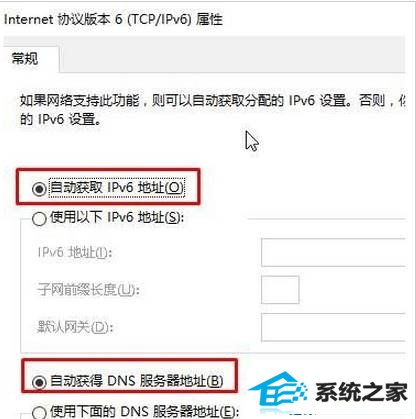Focus the 子网前缀长度 small input box

tap(280, 290)
